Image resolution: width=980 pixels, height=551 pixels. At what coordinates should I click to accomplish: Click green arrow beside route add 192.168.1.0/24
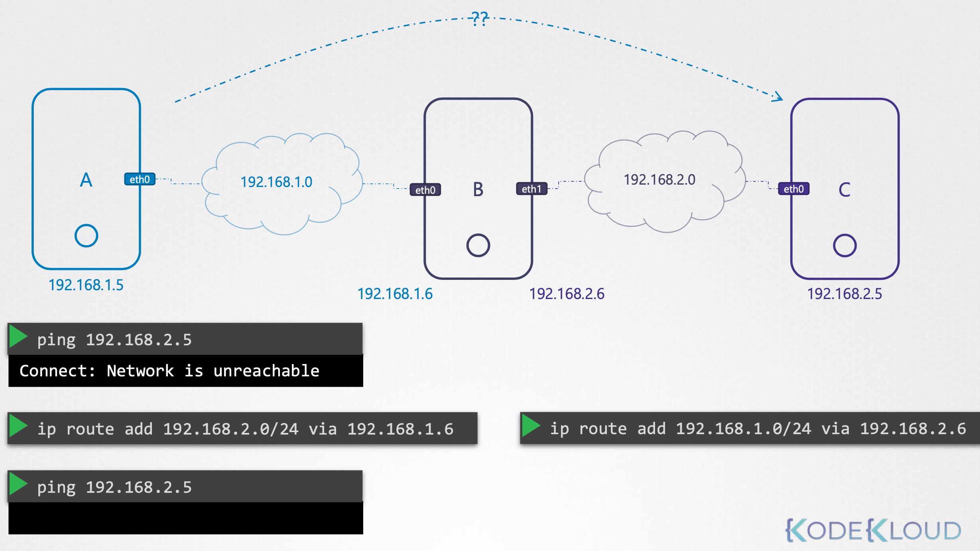coord(531,426)
